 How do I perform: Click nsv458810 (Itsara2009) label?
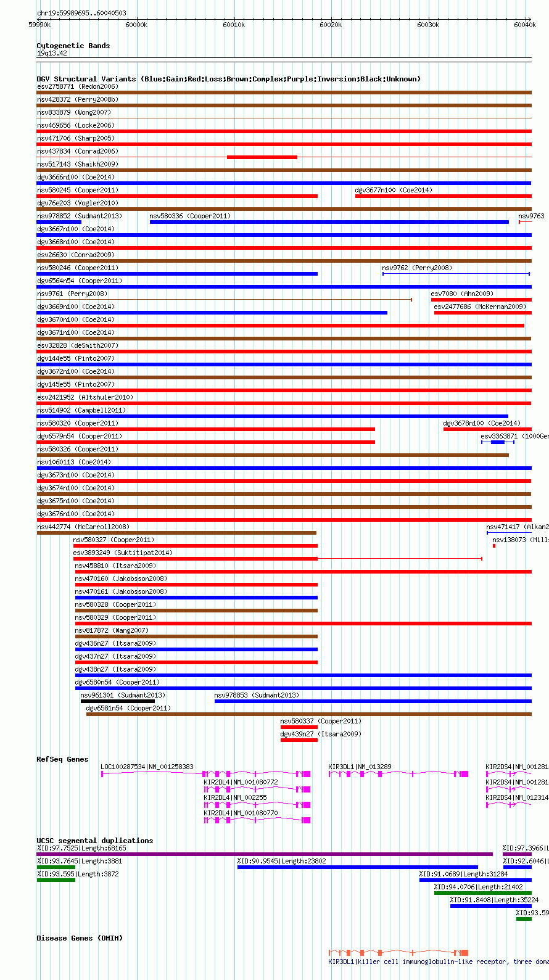tap(115, 566)
